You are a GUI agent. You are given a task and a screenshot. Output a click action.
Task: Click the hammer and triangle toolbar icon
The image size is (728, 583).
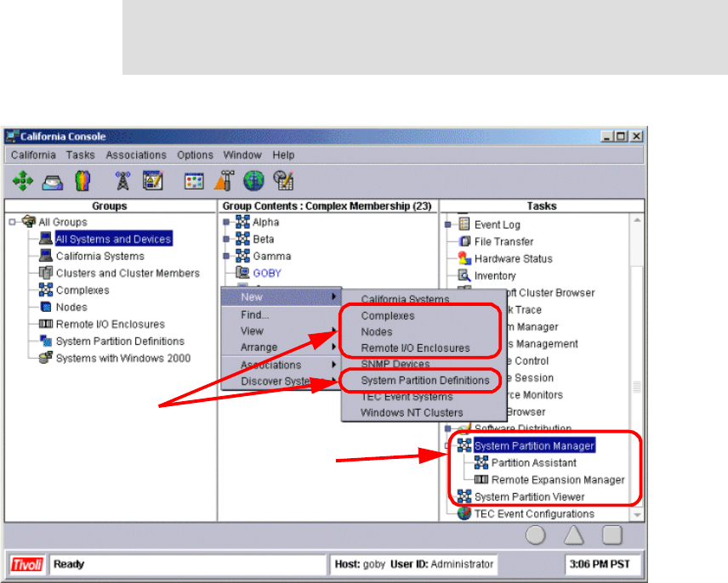point(224,181)
